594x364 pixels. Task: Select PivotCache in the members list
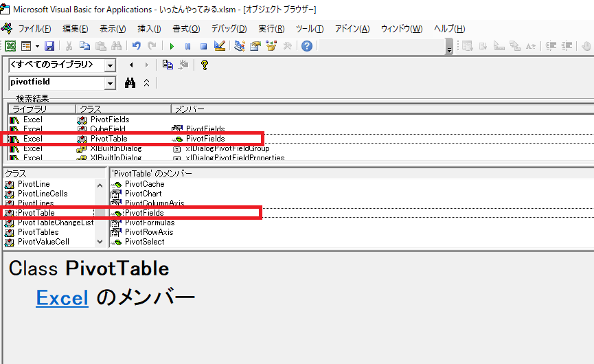coord(144,184)
